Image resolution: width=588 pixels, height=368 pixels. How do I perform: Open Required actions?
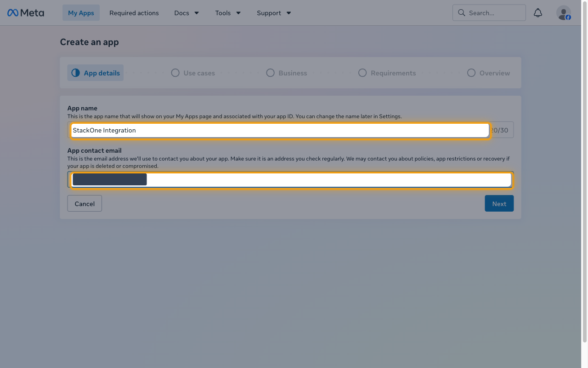[x=134, y=13]
